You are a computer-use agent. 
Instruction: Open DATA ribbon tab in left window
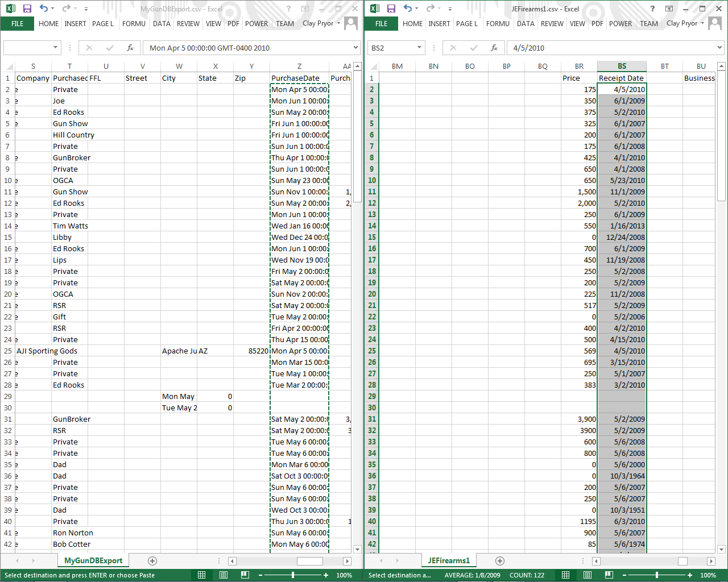[162, 23]
